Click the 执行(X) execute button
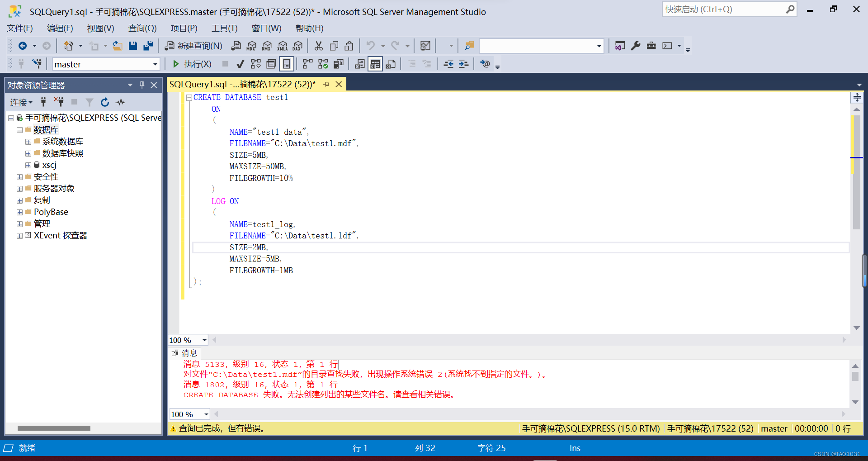This screenshot has height=461, width=868. coord(192,64)
